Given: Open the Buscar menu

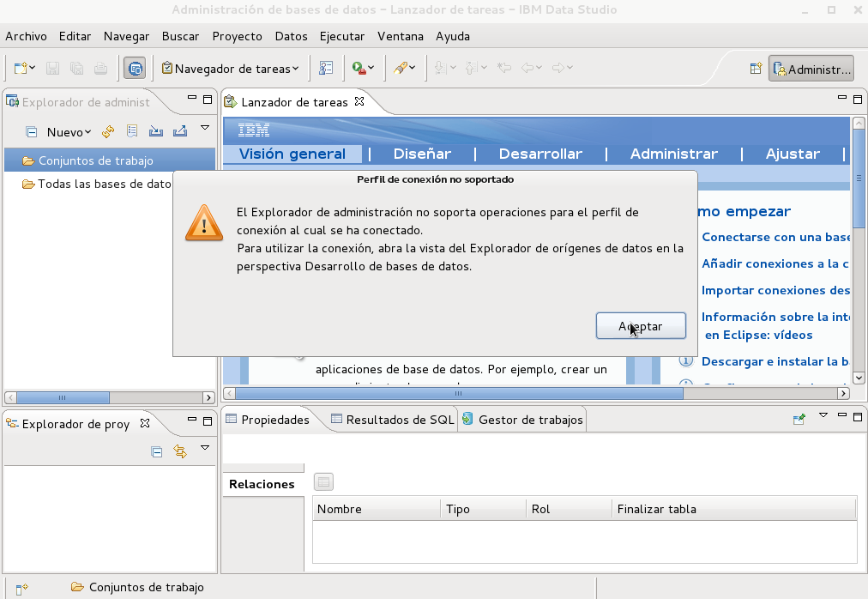Looking at the screenshot, I should click(180, 37).
